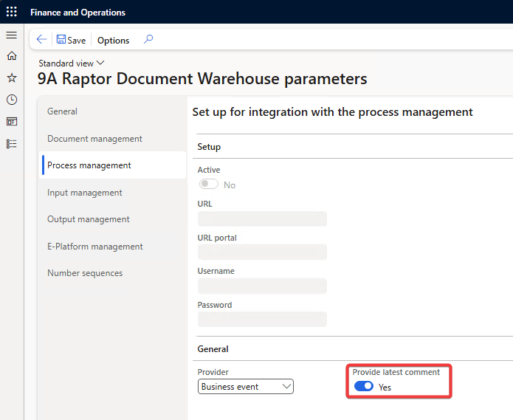This screenshot has width=513, height=420.
Task: Open the Provider dropdown
Action: click(246, 386)
